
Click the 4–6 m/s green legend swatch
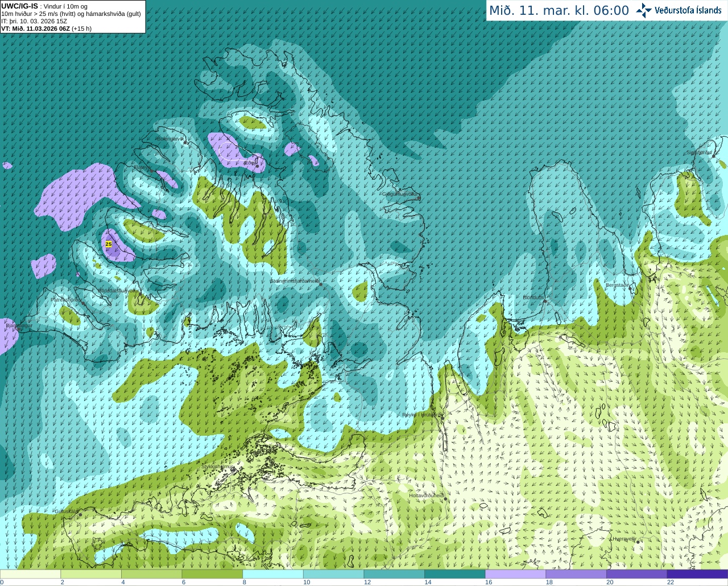coord(151,574)
